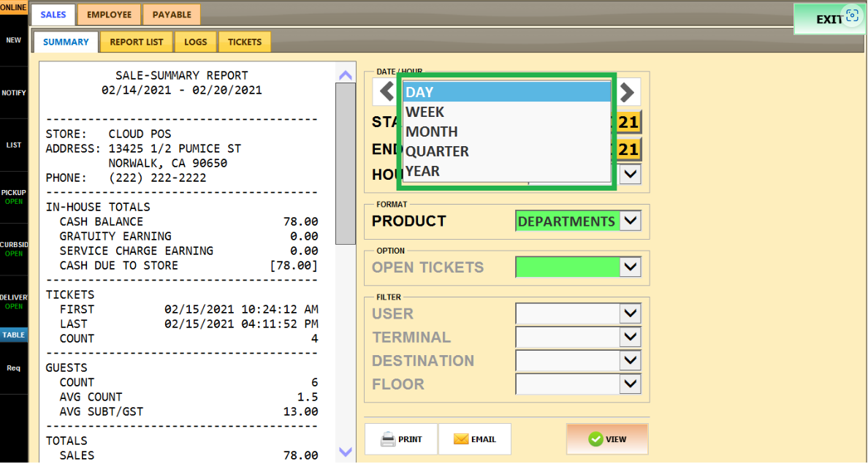Open LIST in the left sidebar
Screen dimensions: 868x464
(x=14, y=145)
